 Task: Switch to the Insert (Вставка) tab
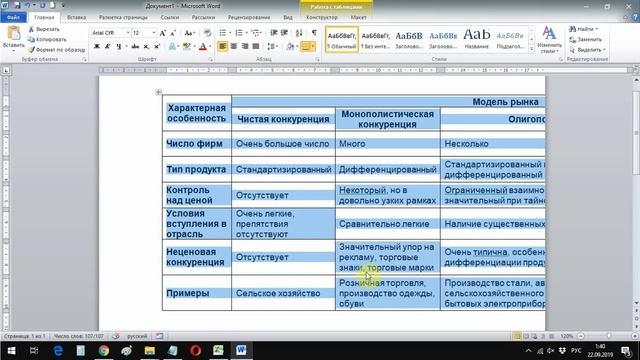click(76, 18)
